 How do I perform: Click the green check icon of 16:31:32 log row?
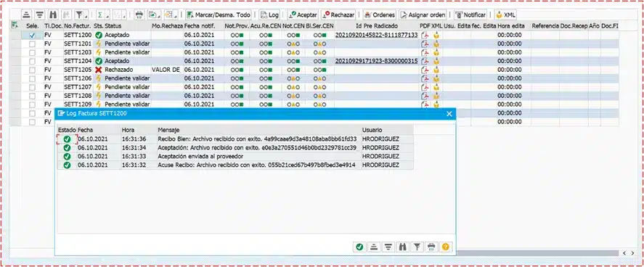pos(67,165)
